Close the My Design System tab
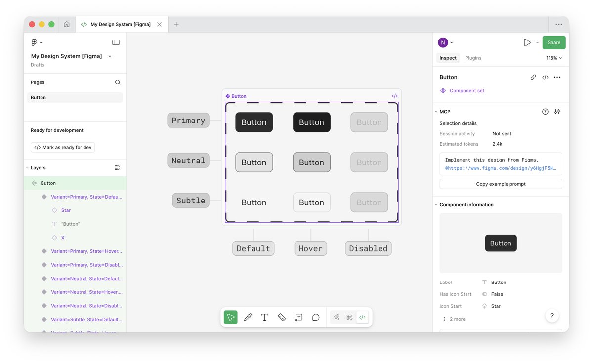Viewport: 593px width, 364px height. point(159,24)
